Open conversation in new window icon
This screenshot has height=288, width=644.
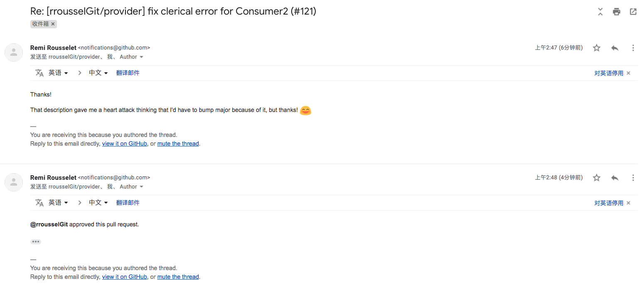(633, 12)
